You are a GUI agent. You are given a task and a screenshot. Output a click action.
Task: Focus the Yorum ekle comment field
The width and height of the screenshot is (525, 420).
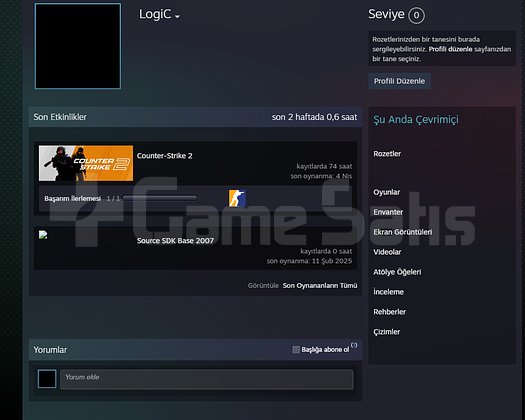(x=207, y=379)
